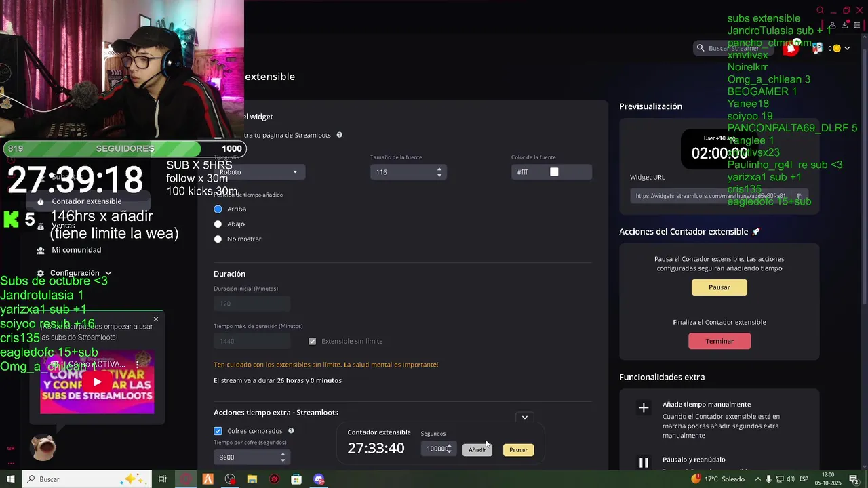This screenshot has height=488, width=868.
Task: Open the Windows Start menu
Action: 11,479
